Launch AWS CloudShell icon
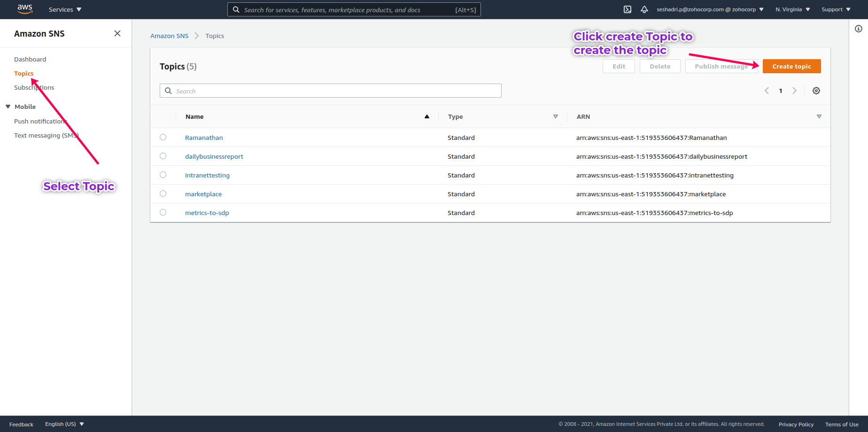 628,9
